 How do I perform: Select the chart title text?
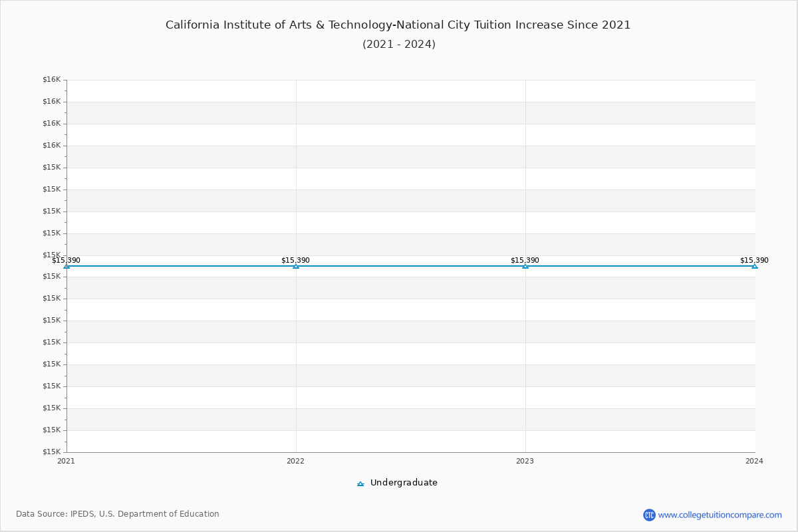coord(398,25)
